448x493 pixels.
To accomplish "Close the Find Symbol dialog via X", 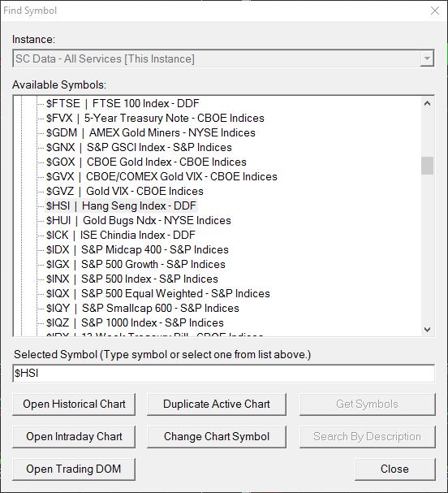I will [x=435, y=11].
